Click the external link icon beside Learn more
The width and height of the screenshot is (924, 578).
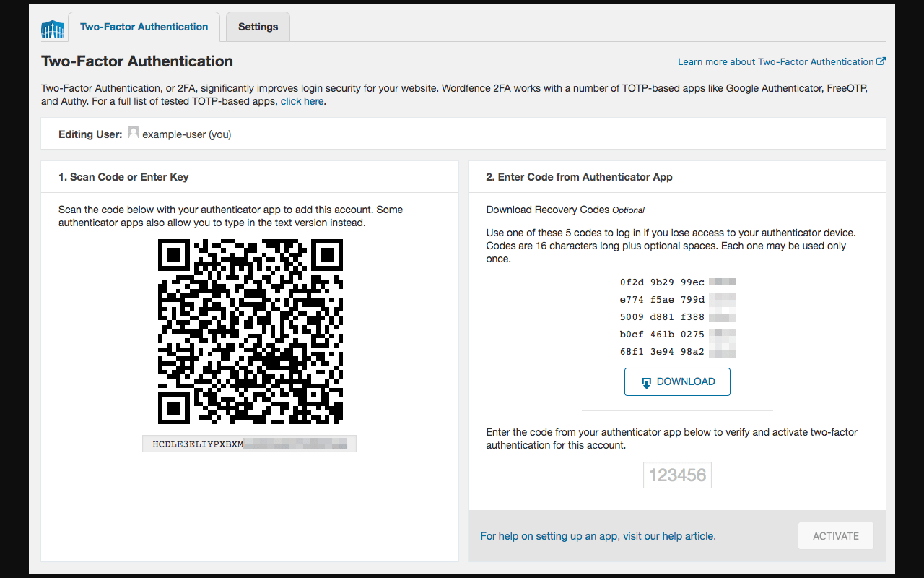pyautogui.click(x=881, y=61)
